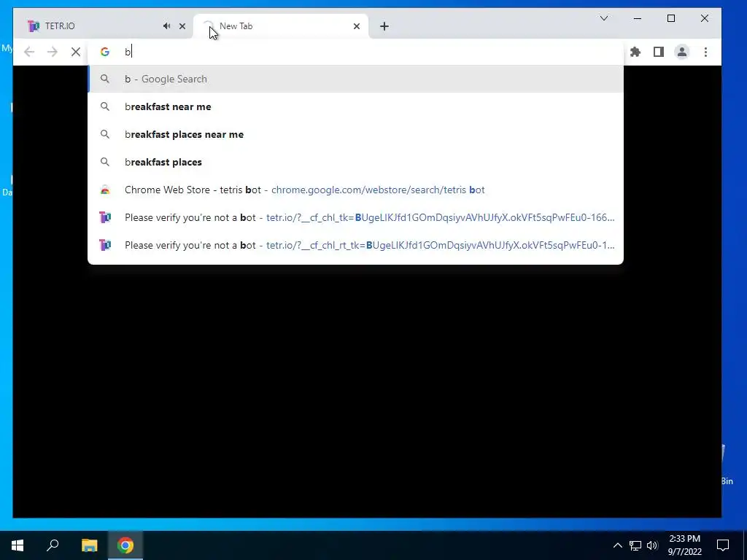This screenshot has width=747, height=560.
Task: Click search icon beside 'breakfast near me'
Action: click(105, 106)
